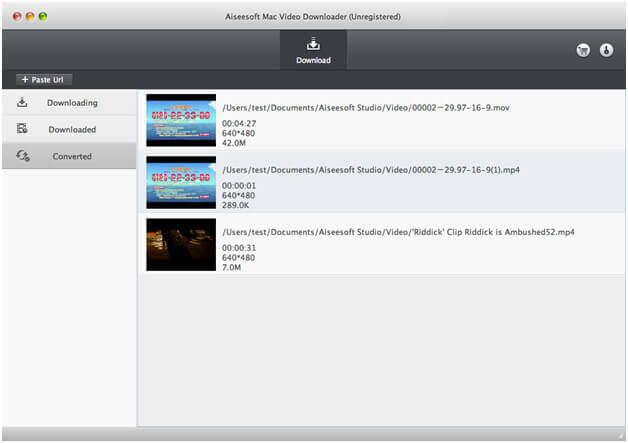Click the shopping cart purchase icon
Image resolution: width=628 pixels, height=443 pixels.
pyautogui.click(x=583, y=50)
